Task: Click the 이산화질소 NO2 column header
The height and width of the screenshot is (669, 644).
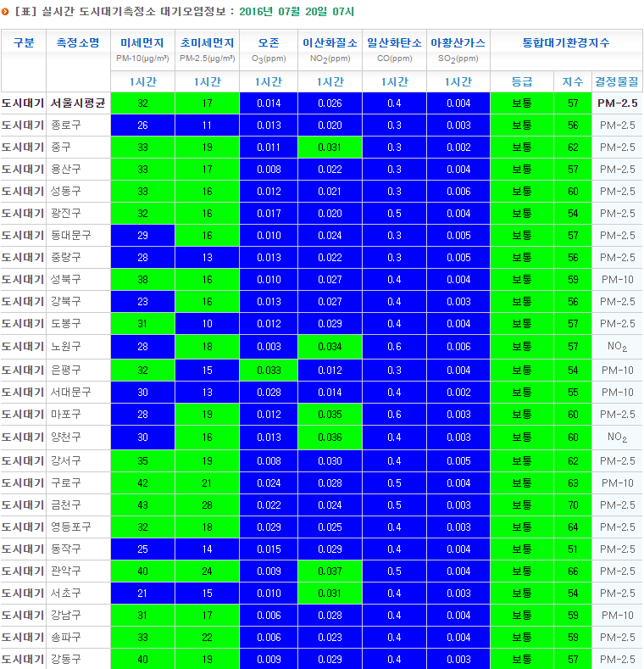Action: (330, 50)
